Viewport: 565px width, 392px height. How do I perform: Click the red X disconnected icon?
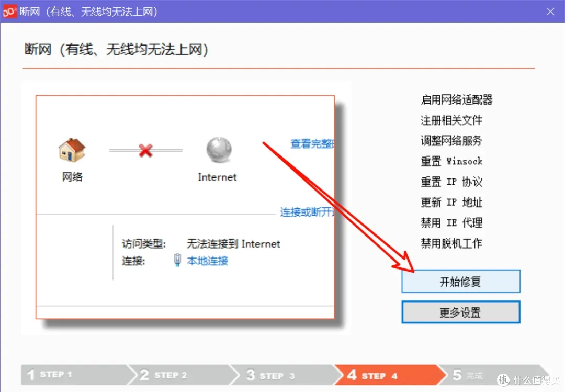click(145, 150)
